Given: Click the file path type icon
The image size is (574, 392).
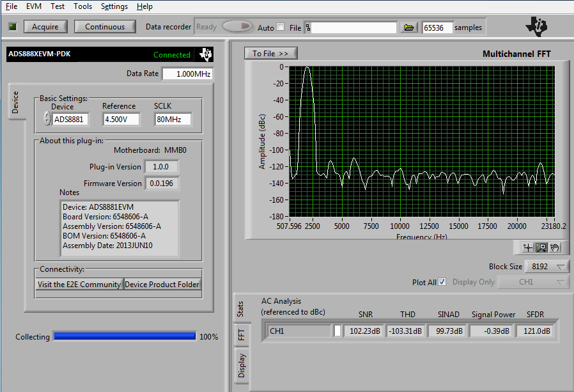Looking at the screenshot, I should point(308,27).
